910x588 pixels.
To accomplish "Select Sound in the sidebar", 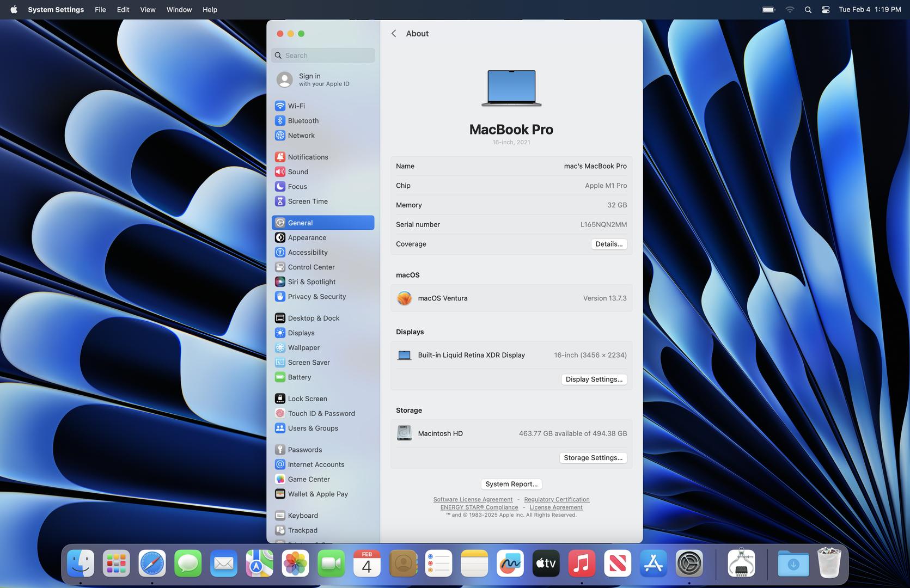I will tap(323, 171).
